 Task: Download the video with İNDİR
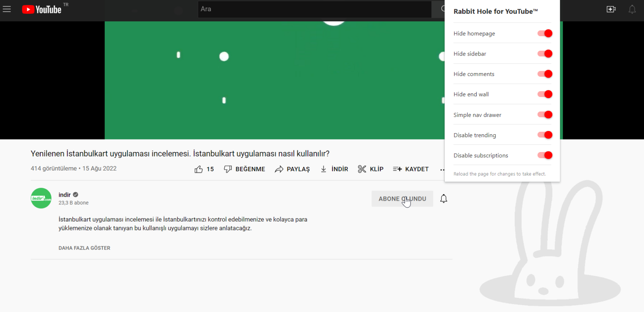click(x=334, y=169)
